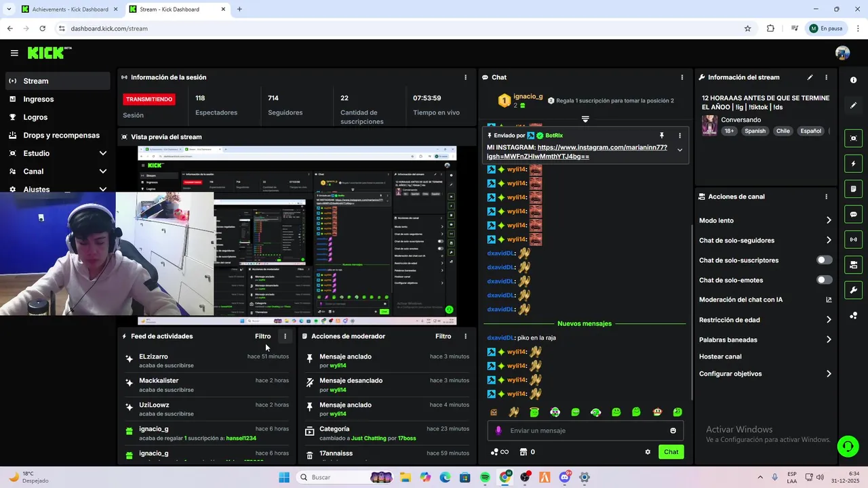Screen dimensions: 868x488
Task: Expand the pinned message chevron
Action: (679, 150)
